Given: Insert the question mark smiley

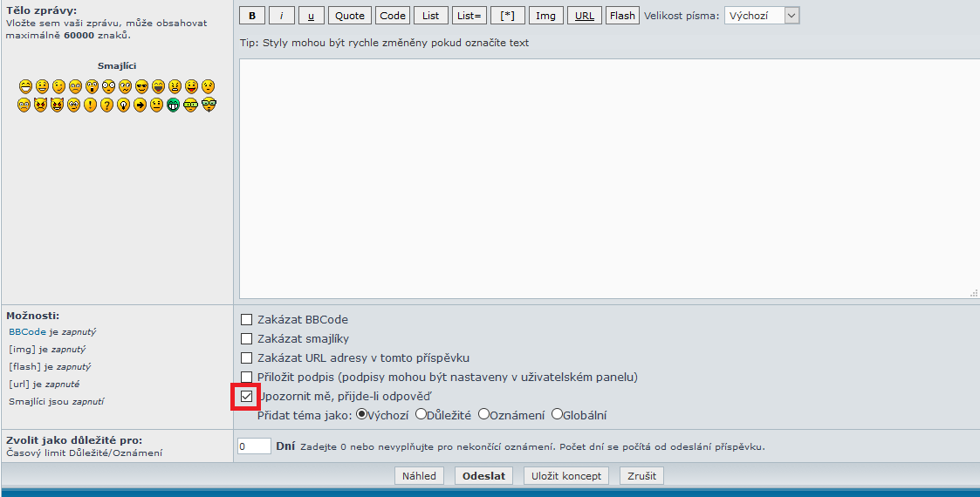Looking at the screenshot, I should click(107, 105).
